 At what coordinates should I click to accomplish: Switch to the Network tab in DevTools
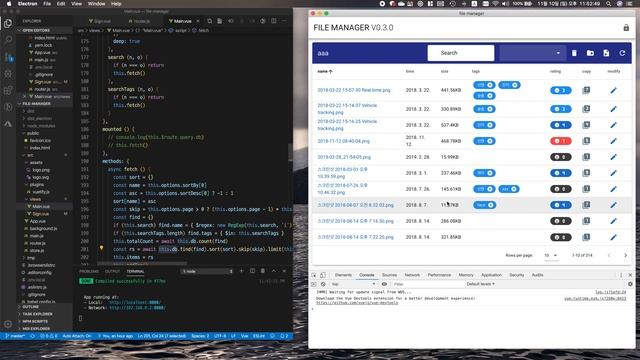[x=412, y=275]
